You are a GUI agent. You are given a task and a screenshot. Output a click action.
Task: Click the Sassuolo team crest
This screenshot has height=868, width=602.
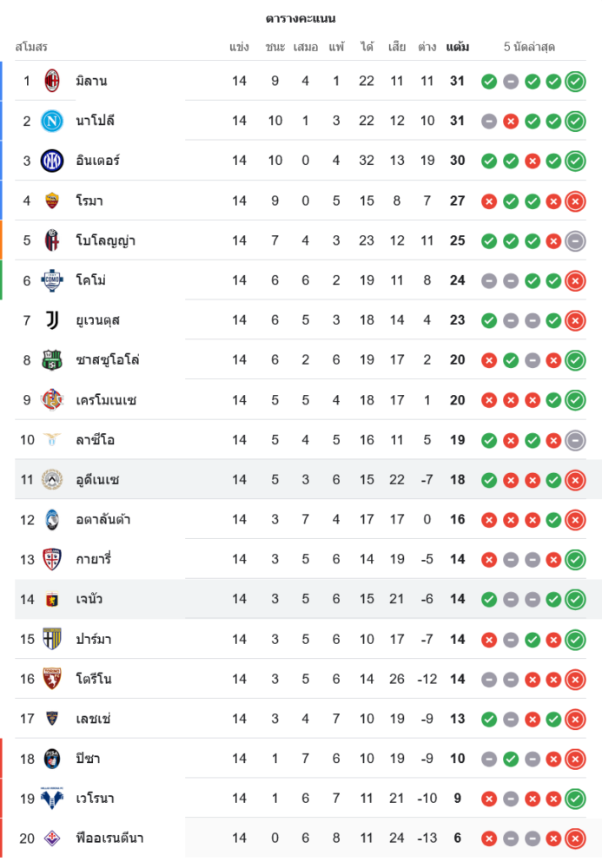[52, 360]
